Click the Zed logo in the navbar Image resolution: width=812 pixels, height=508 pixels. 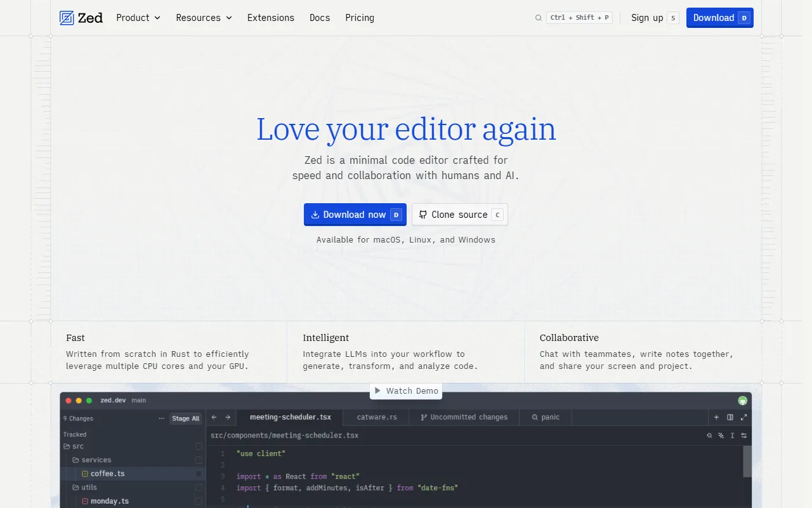pos(81,18)
